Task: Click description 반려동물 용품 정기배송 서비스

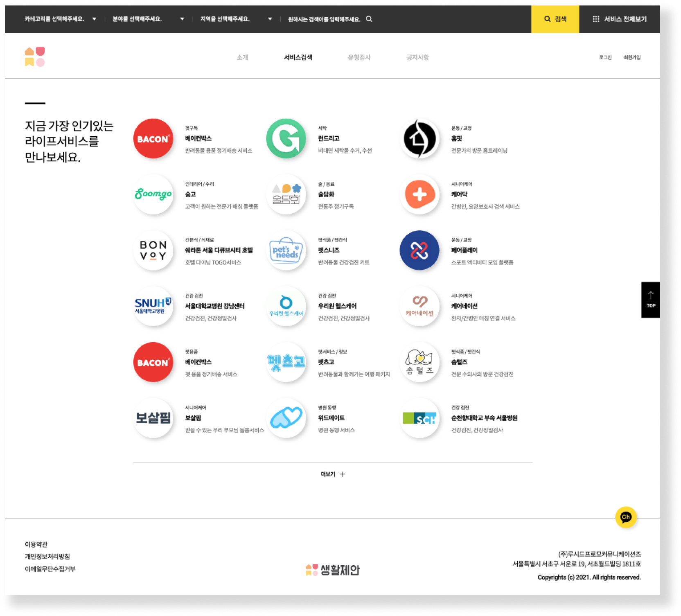Action: tap(219, 151)
